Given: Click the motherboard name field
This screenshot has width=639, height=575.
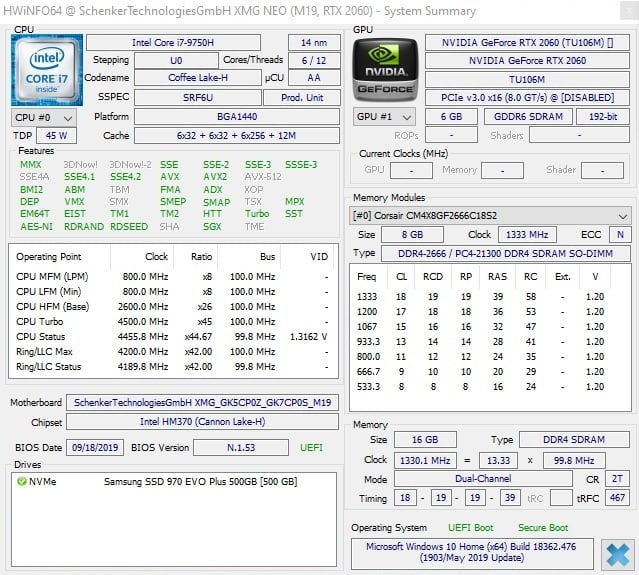Looking at the screenshot, I should point(202,403).
